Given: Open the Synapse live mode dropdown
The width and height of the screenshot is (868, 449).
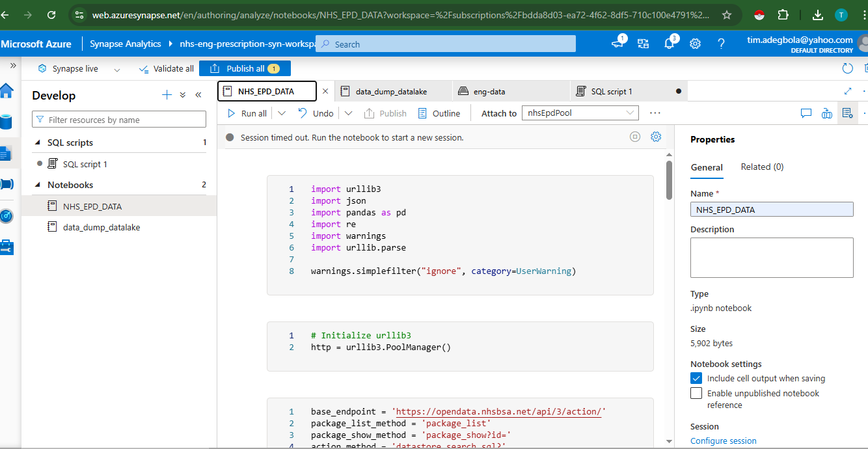Looking at the screenshot, I should click(x=117, y=69).
